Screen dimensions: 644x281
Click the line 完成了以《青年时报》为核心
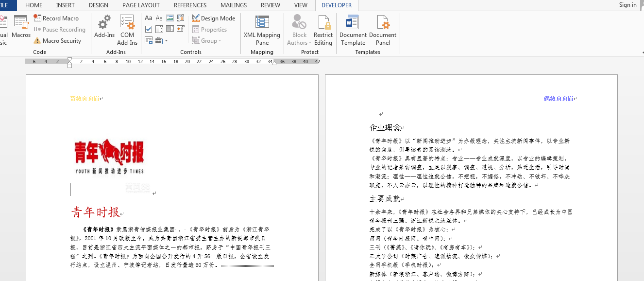[x=410, y=229]
